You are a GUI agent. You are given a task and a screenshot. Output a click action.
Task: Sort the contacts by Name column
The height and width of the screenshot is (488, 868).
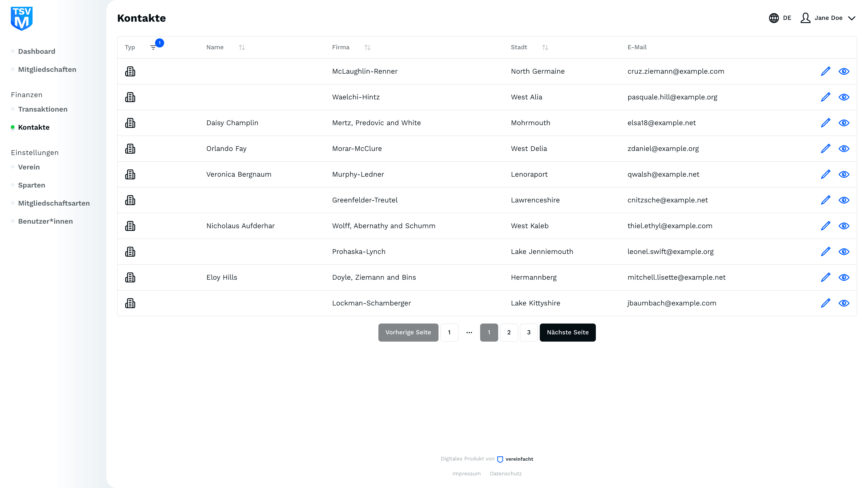coord(242,47)
